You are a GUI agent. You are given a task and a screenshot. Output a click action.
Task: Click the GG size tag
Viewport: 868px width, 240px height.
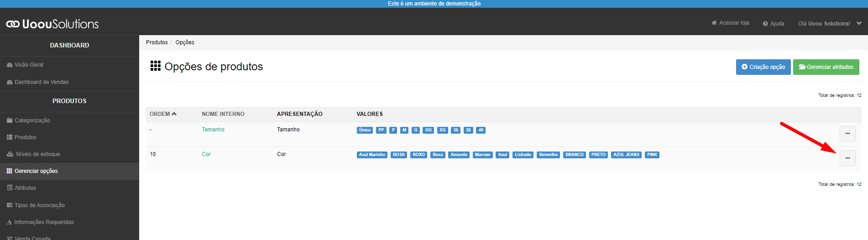click(x=428, y=130)
